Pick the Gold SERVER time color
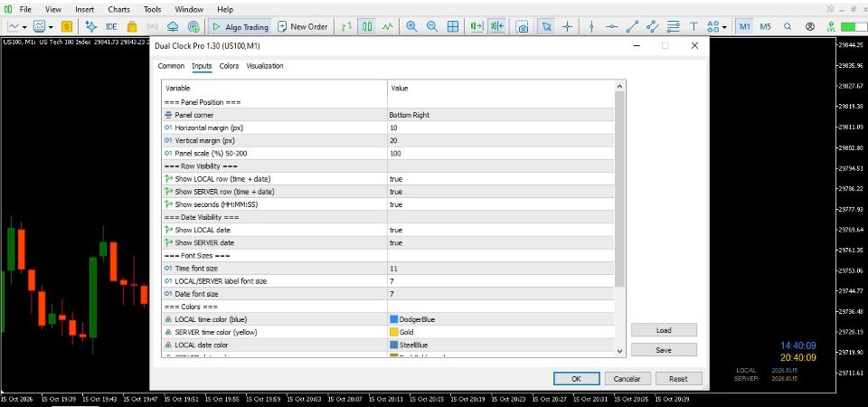The height and width of the screenshot is (407, 868). (501, 332)
